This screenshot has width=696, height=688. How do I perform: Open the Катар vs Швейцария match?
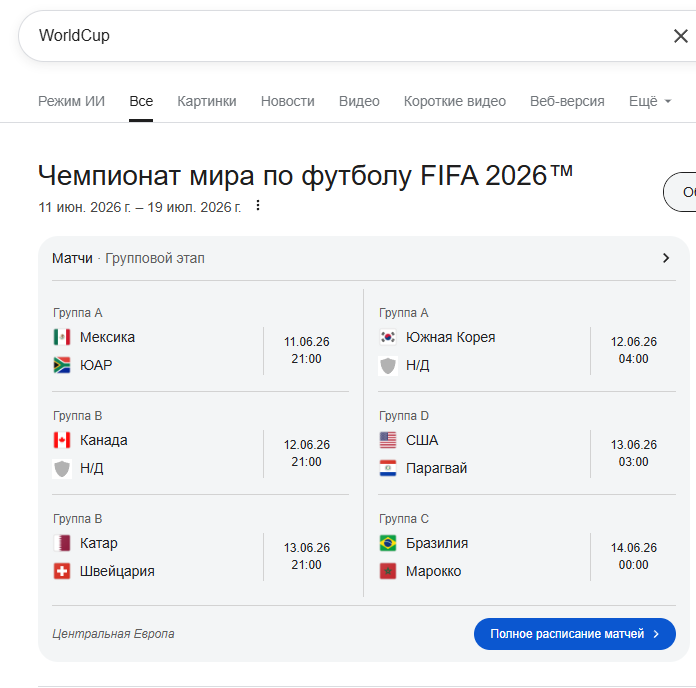[200, 557]
